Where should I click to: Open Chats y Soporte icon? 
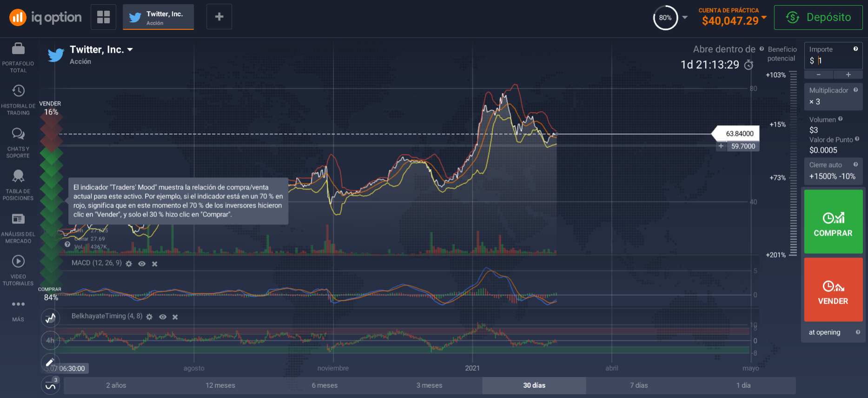pyautogui.click(x=18, y=134)
